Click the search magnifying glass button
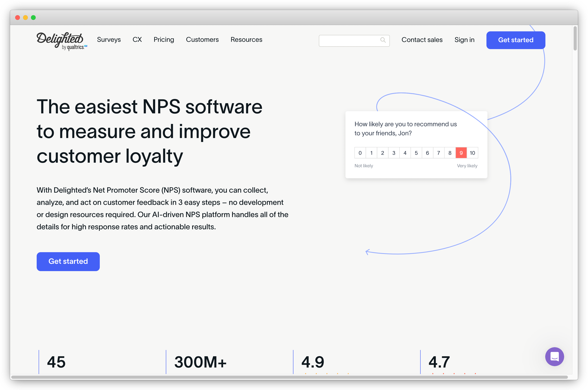Image resolution: width=588 pixels, height=390 pixels. tap(383, 40)
